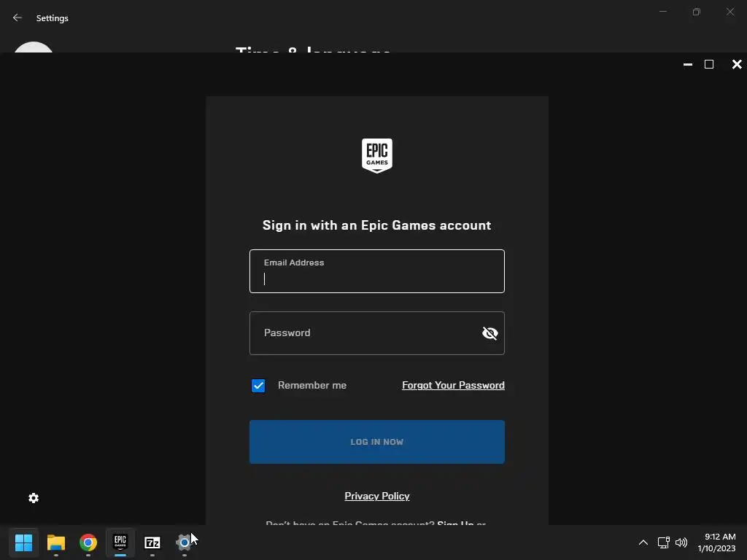Click the Epic Games logo
The height and width of the screenshot is (560, 747).
pos(377,156)
